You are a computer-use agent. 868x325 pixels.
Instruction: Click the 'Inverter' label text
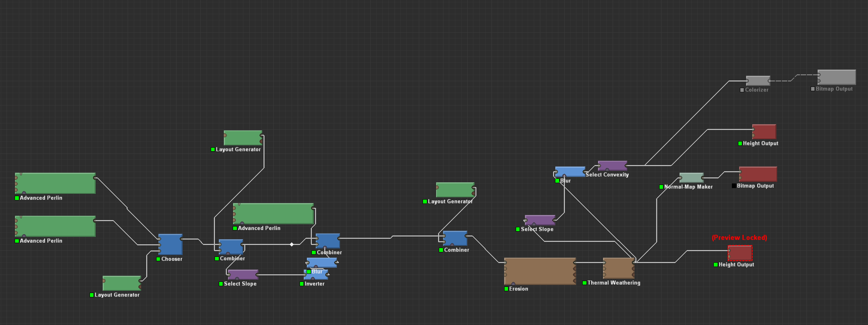315,284
